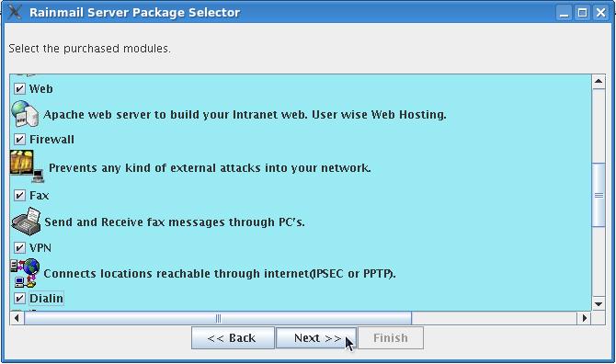
Task: Go to the next step with Next >>
Action: click(x=316, y=337)
